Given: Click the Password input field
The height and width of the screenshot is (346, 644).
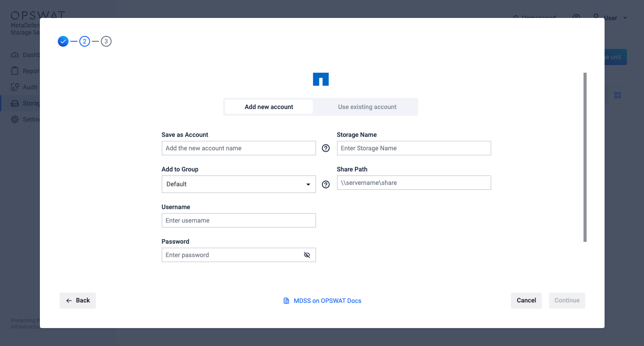Looking at the screenshot, I should [239, 255].
